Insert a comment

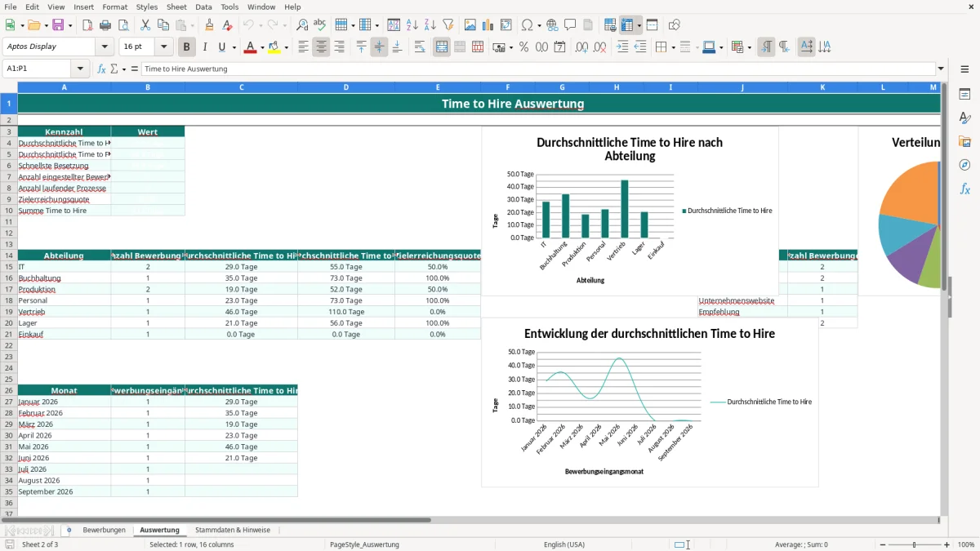(x=570, y=25)
